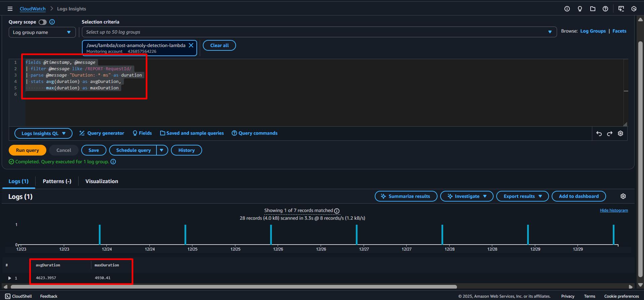
Task: Click the undo arrow in query editor
Action: [599, 133]
